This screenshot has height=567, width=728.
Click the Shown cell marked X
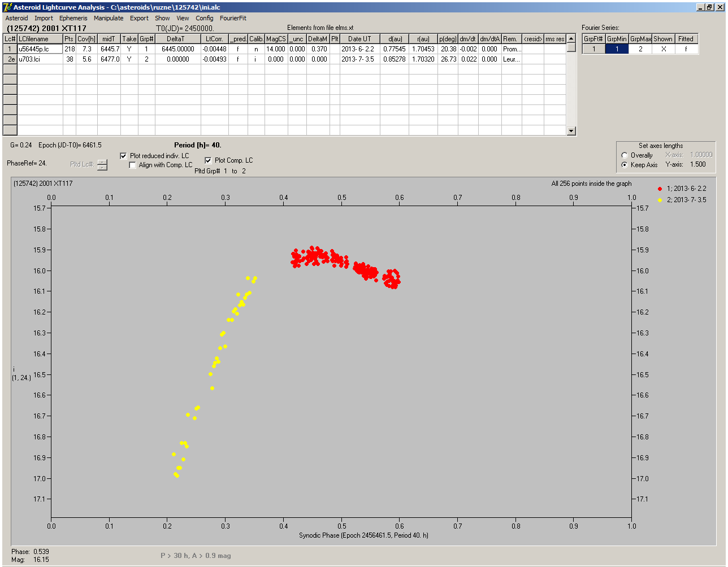tap(663, 49)
